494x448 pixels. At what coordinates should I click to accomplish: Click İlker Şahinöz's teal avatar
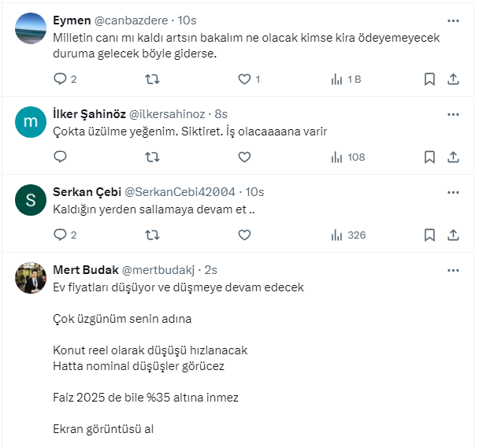31,122
